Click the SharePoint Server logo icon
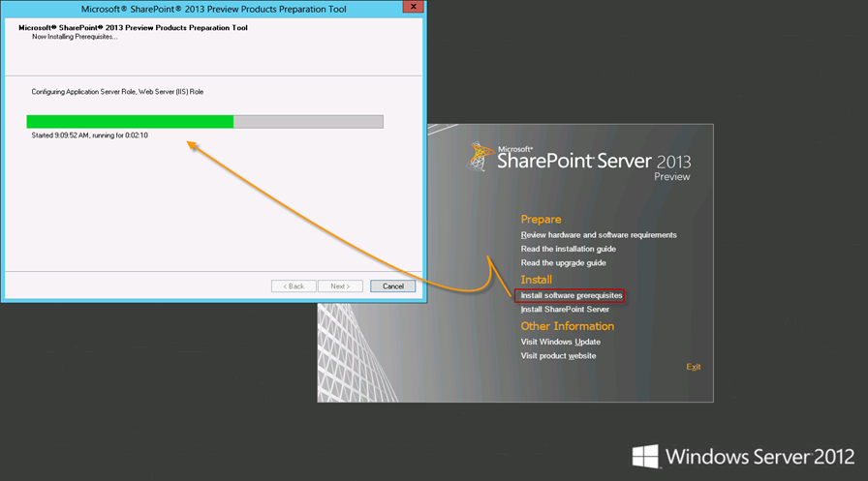The width and height of the screenshot is (868, 481). click(480, 157)
